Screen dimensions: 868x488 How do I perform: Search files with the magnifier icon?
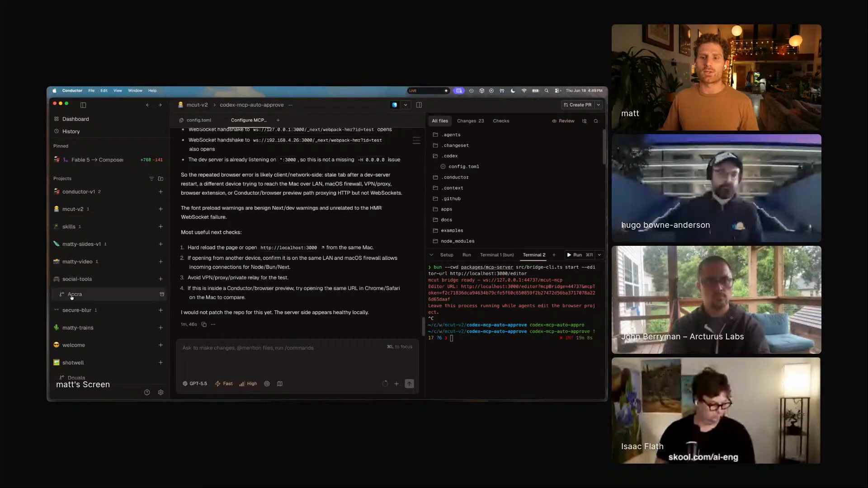pyautogui.click(x=596, y=121)
